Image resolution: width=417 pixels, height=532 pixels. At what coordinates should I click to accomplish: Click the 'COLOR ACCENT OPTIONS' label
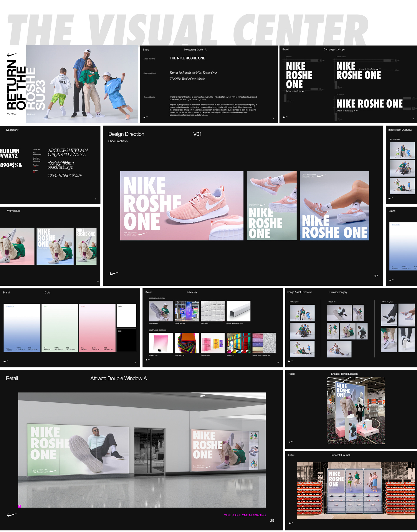pyautogui.click(x=158, y=330)
